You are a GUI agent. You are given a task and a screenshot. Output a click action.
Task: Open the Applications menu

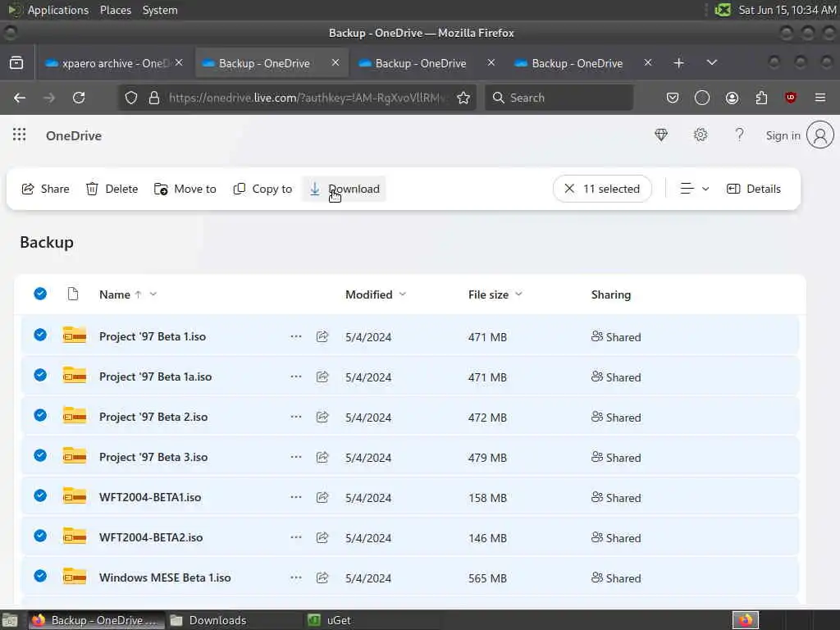(x=58, y=10)
